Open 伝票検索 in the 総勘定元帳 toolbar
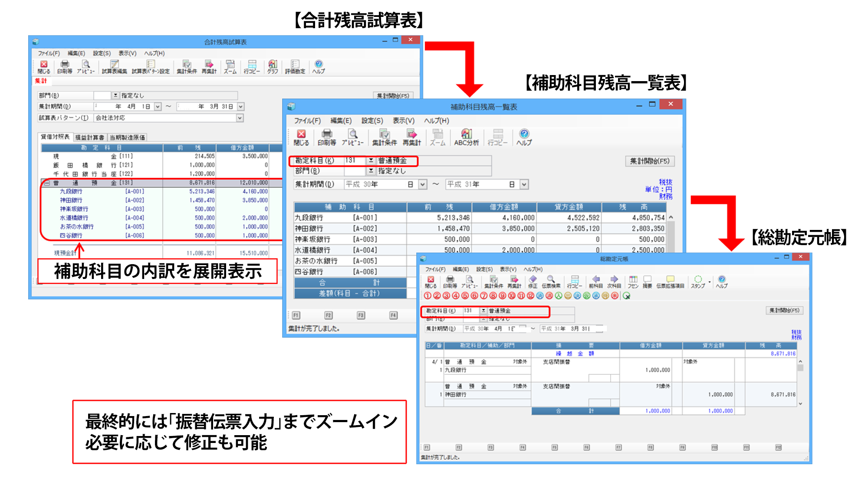 (x=551, y=281)
